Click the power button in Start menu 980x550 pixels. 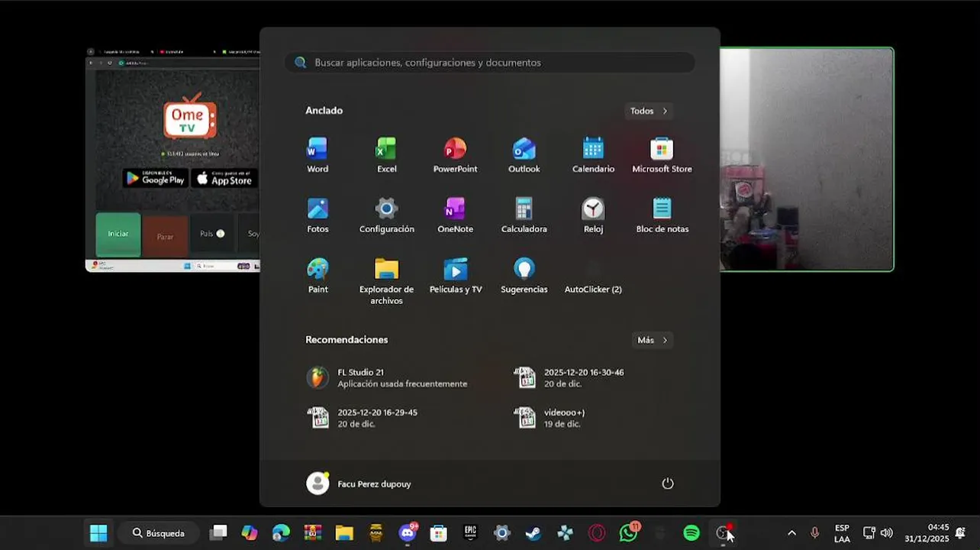668,484
